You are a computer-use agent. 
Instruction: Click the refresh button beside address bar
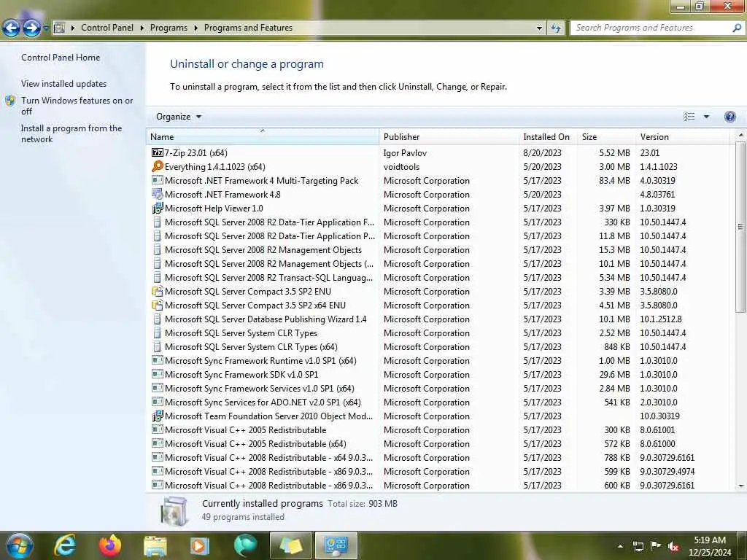point(555,28)
